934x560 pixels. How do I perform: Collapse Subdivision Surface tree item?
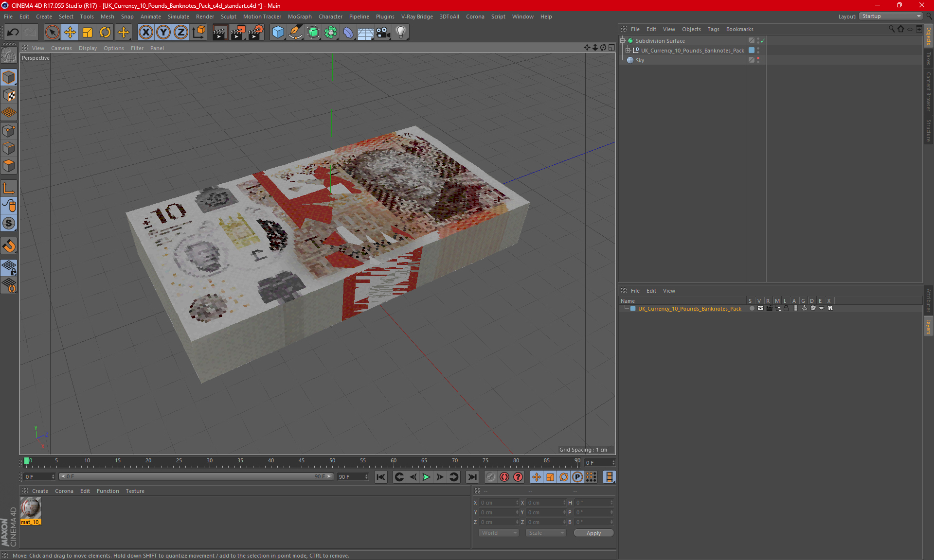[623, 41]
